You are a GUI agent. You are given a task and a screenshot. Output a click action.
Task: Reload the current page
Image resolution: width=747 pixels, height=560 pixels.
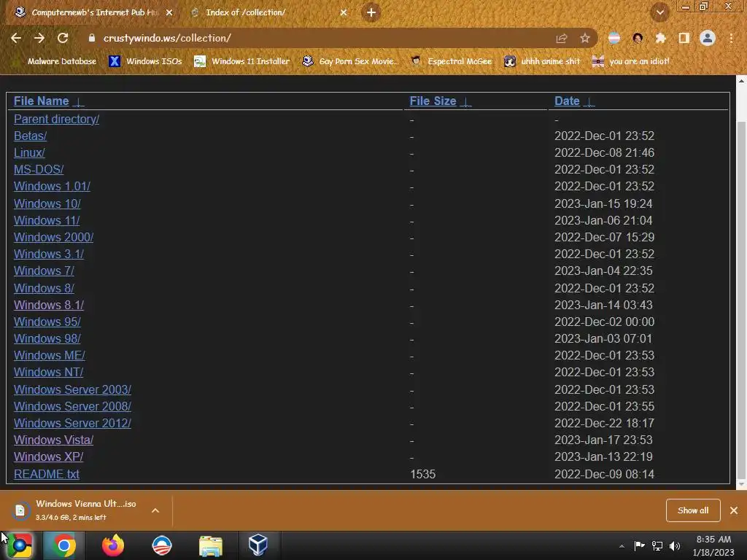coord(63,38)
